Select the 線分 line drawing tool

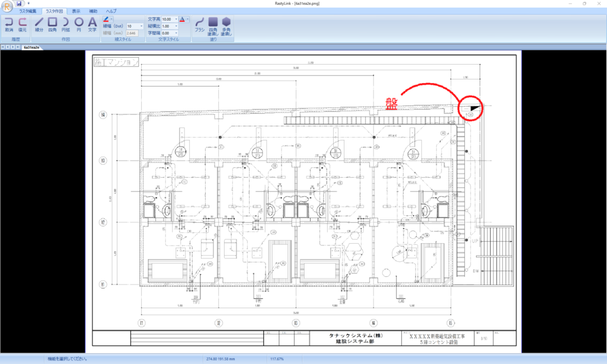(39, 24)
